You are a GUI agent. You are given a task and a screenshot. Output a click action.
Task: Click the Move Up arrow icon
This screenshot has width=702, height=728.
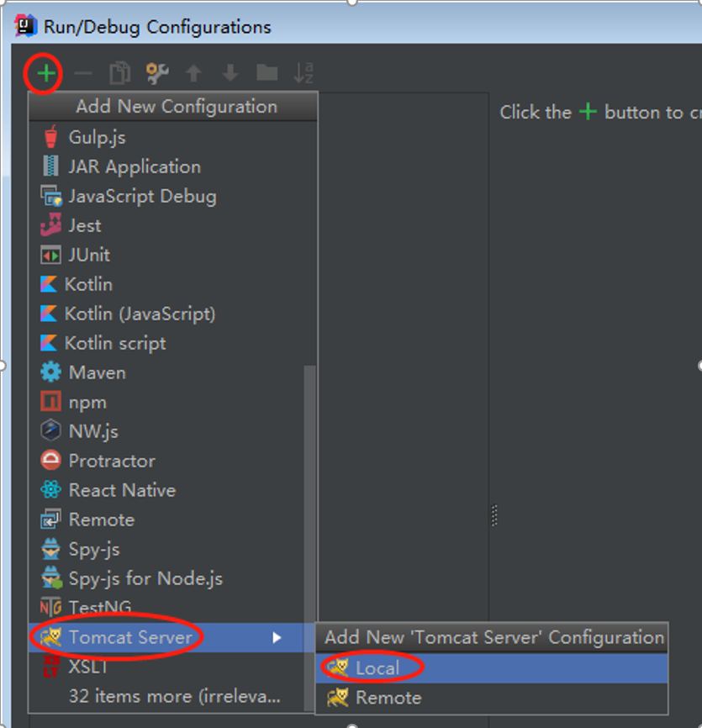[x=193, y=73]
